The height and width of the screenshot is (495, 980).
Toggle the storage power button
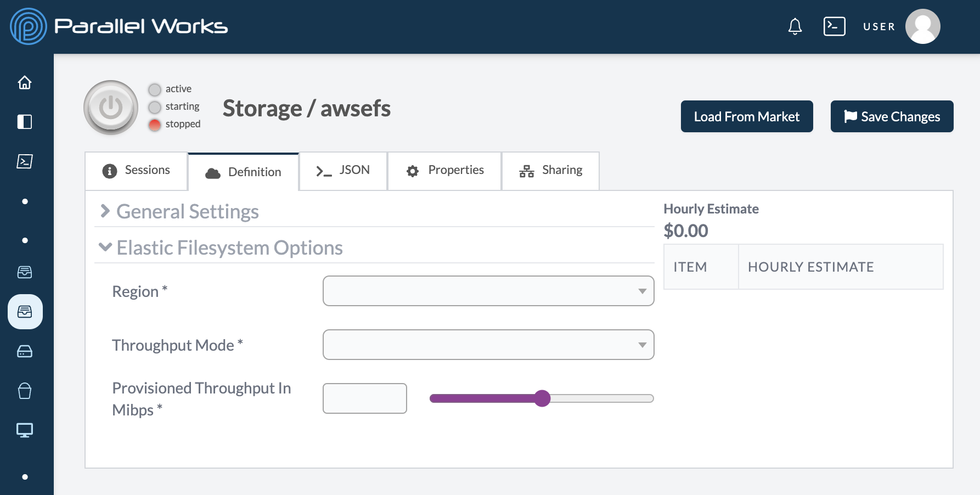pos(111,108)
